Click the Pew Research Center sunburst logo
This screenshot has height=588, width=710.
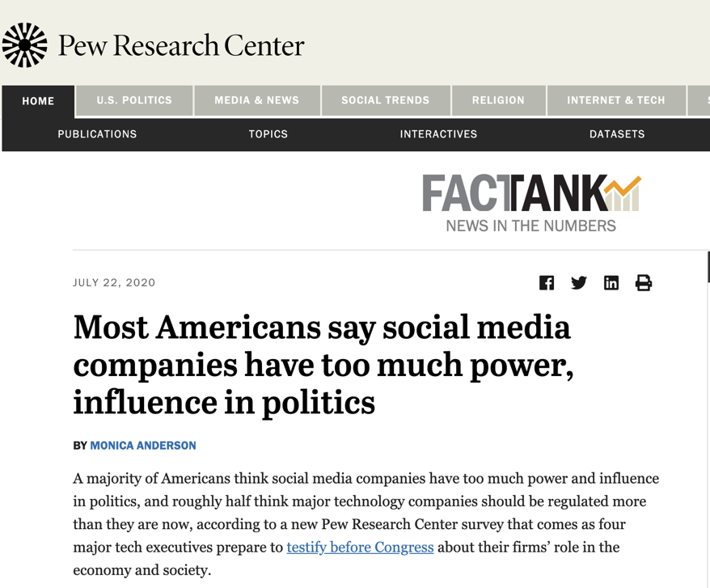[x=25, y=45]
